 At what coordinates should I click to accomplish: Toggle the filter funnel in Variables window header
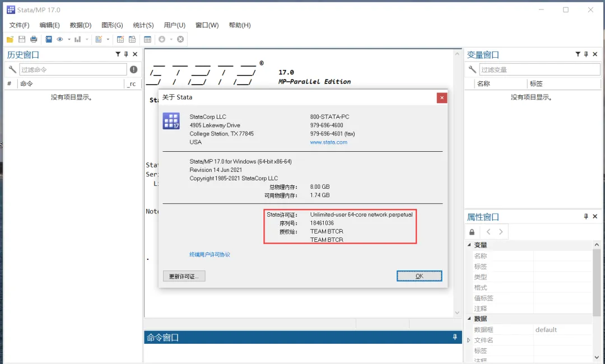[578, 54]
